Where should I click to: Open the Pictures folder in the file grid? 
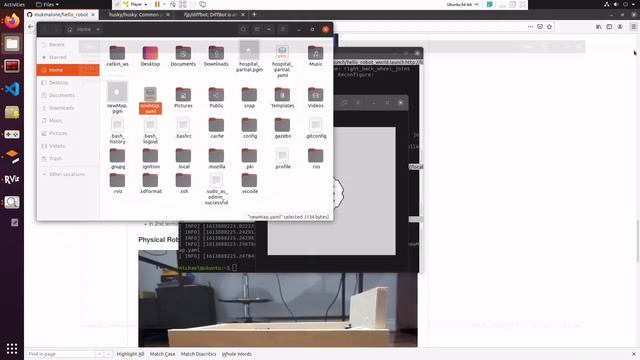183,98
